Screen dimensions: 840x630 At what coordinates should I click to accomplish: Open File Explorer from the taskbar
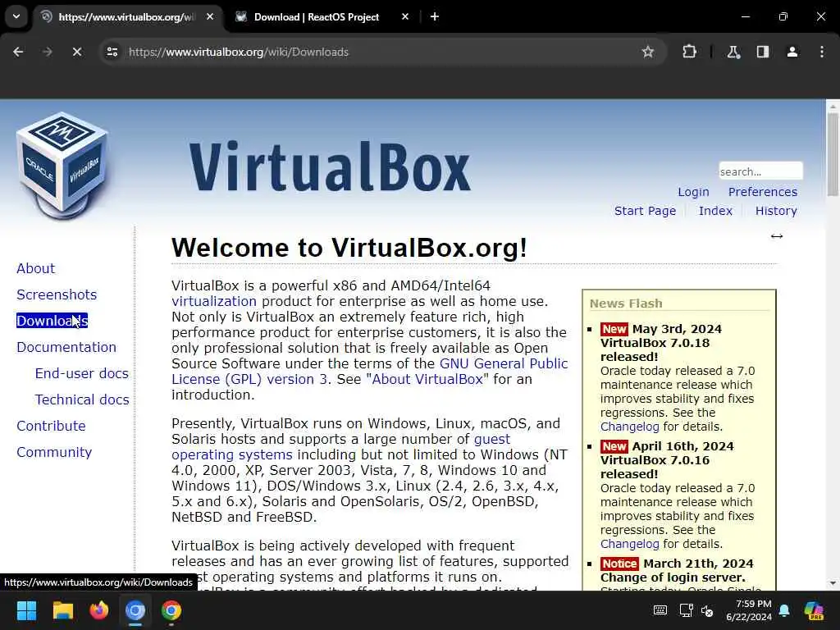[62, 610]
